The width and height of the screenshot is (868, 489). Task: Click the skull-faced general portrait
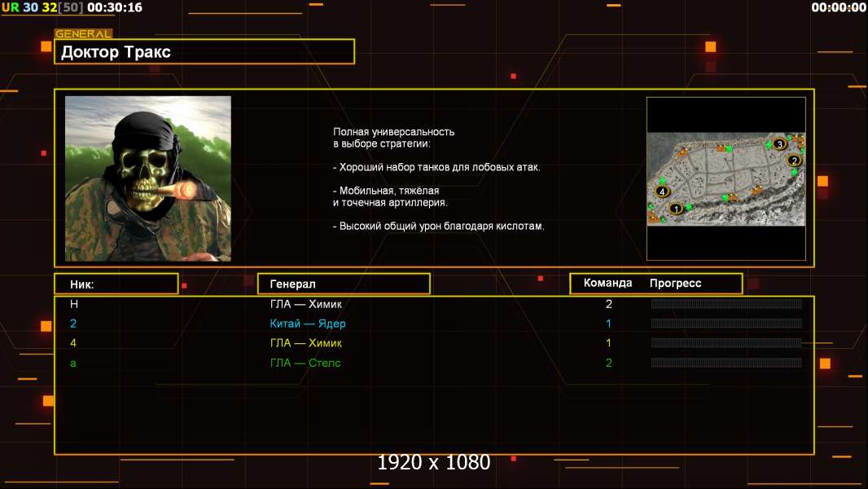pos(147,178)
